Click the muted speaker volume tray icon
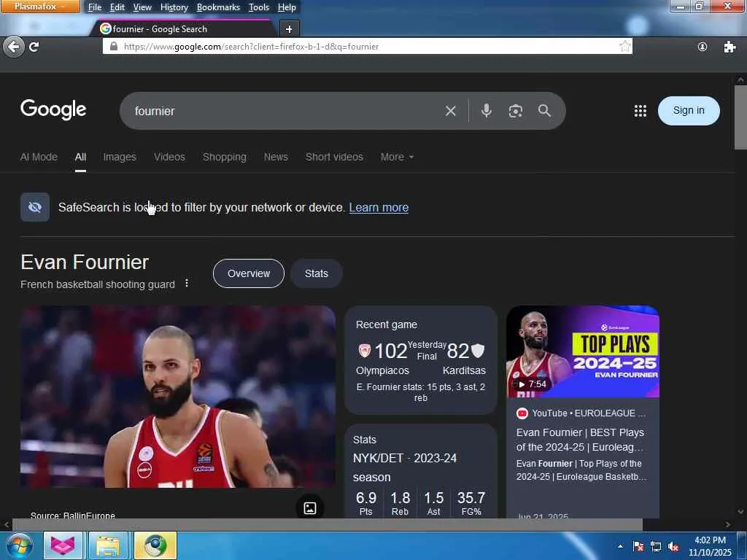Image resolution: width=747 pixels, height=560 pixels. (673, 547)
